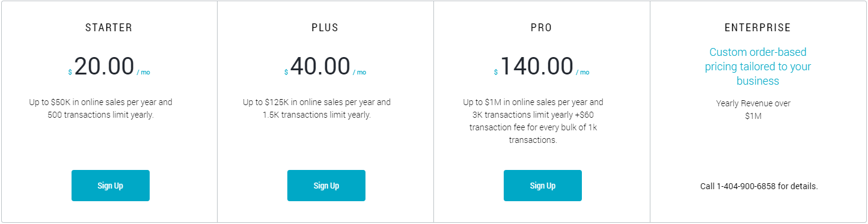The image size is (868, 224).
Task: Click the 20.00 per month price
Action: tap(103, 66)
